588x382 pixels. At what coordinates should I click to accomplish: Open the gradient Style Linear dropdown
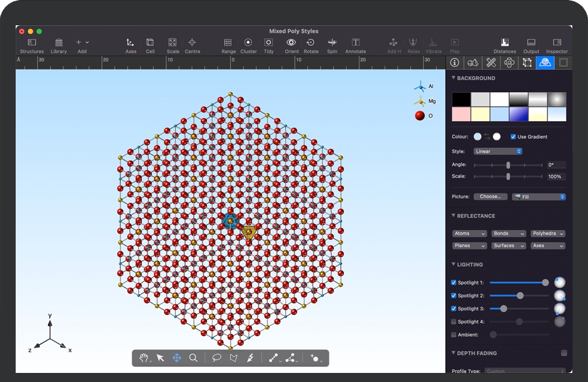(498, 151)
